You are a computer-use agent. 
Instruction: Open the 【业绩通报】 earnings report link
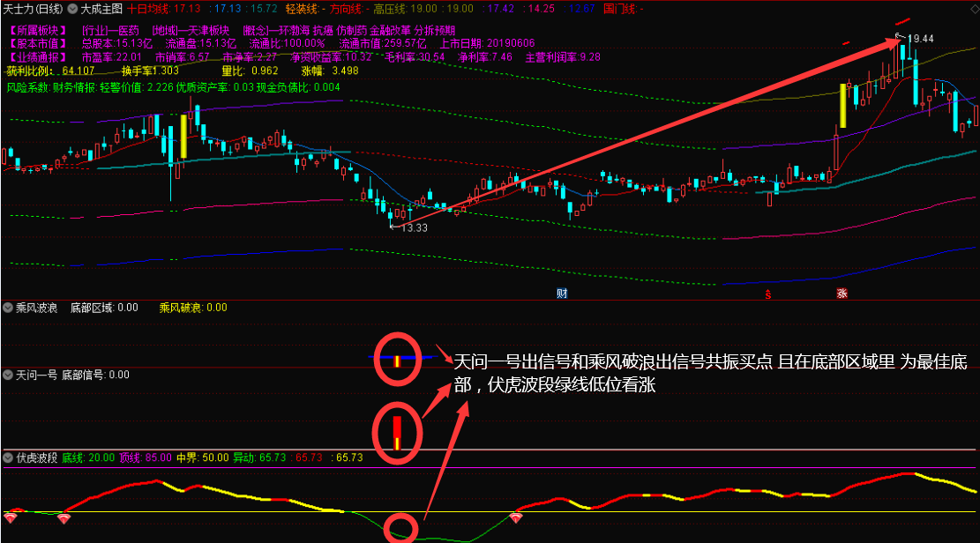(x=37, y=56)
